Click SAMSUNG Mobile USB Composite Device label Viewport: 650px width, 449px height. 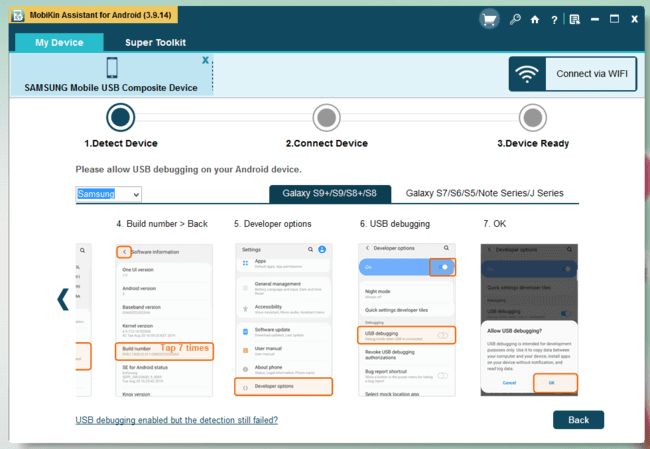click(x=111, y=88)
